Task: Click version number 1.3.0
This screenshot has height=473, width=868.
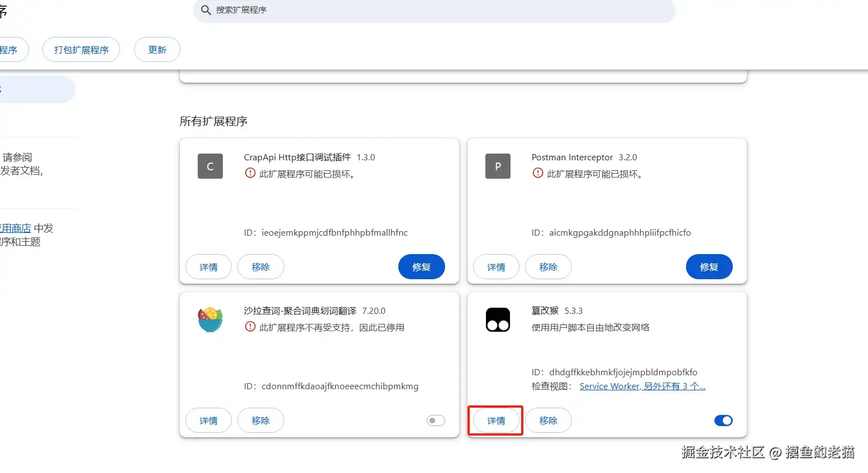Action: [366, 157]
